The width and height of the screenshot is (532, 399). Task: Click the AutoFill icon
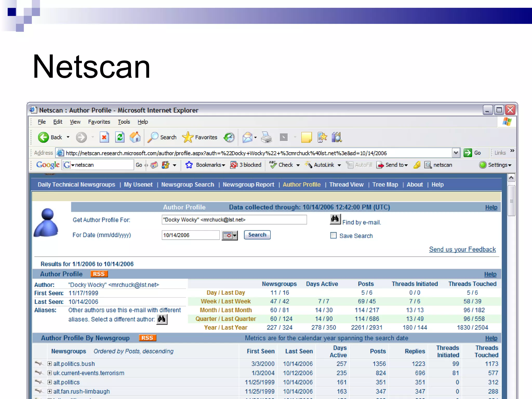(350, 165)
